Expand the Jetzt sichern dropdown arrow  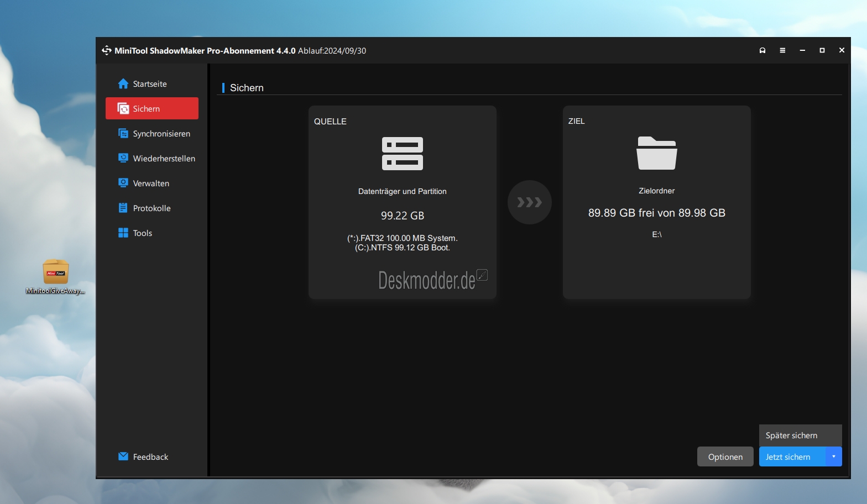pos(834,457)
